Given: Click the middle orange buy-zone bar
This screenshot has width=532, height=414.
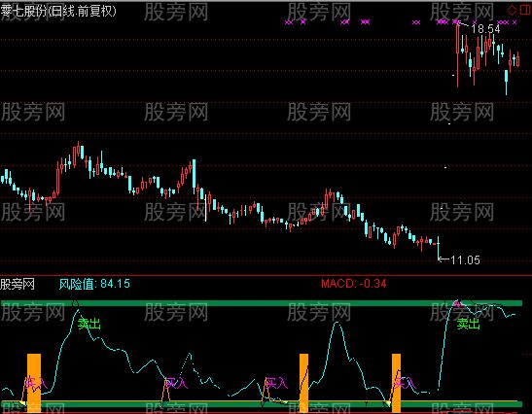Looking at the screenshot, I should pyautogui.click(x=304, y=383).
